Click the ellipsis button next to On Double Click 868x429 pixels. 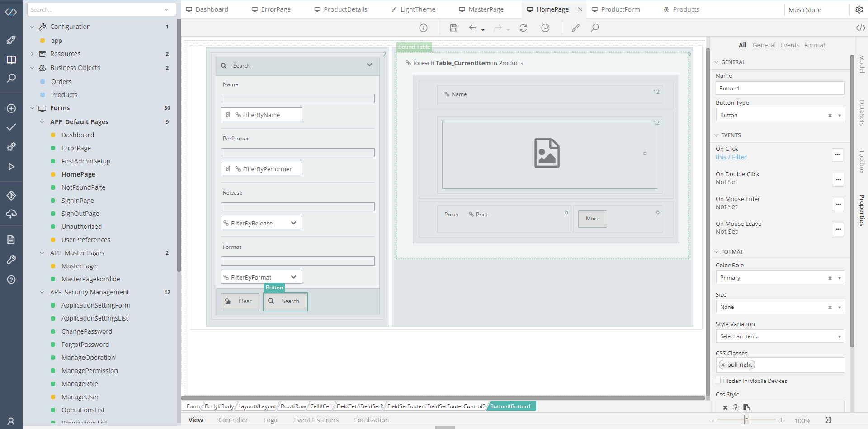pos(839,180)
